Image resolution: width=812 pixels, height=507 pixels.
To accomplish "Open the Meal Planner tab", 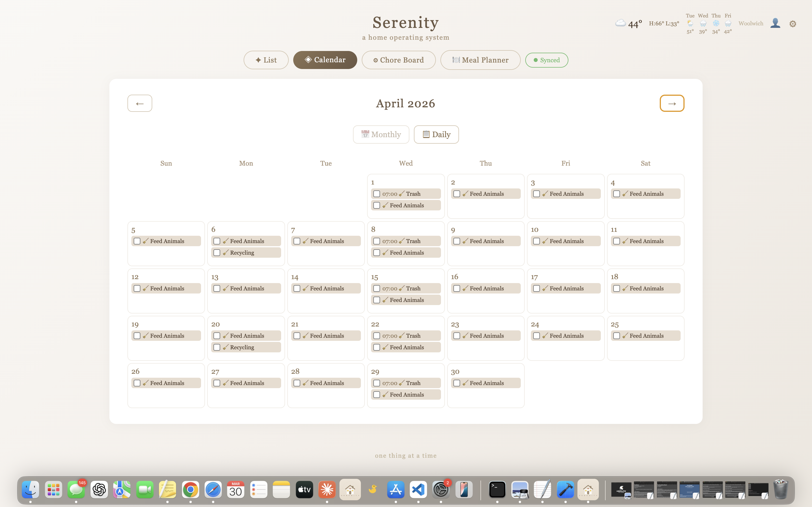I will [480, 60].
